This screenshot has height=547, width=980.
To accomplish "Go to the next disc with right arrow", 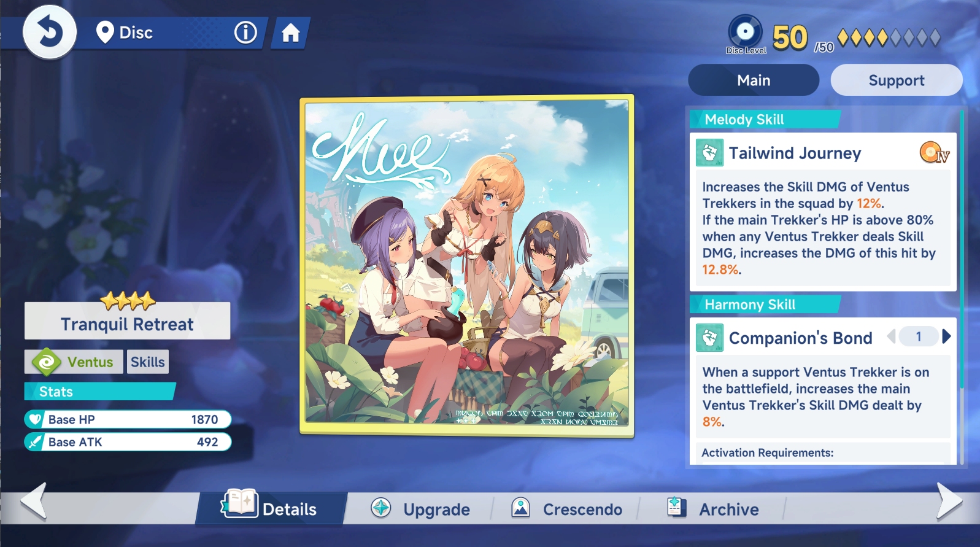I will click(949, 501).
